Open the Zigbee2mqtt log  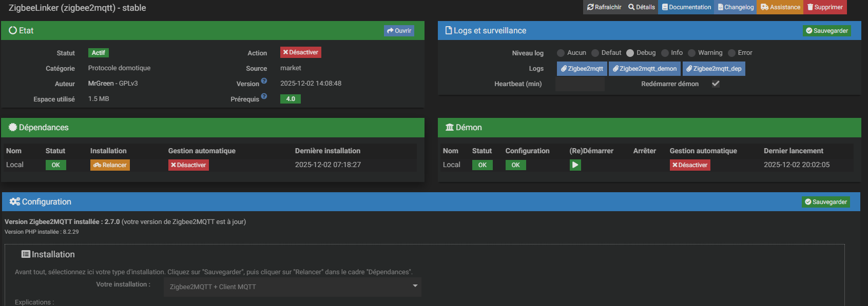click(582, 69)
